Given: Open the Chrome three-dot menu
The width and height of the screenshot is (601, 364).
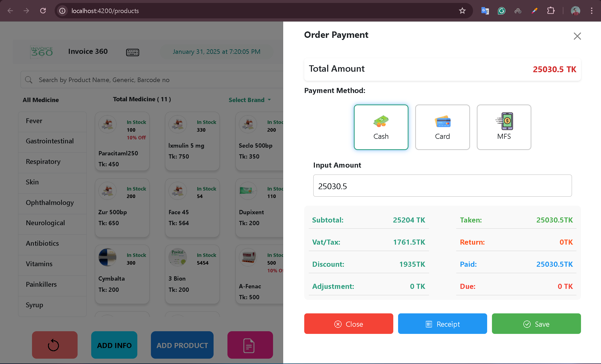Looking at the screenshot, I should [x=592, y=11].
